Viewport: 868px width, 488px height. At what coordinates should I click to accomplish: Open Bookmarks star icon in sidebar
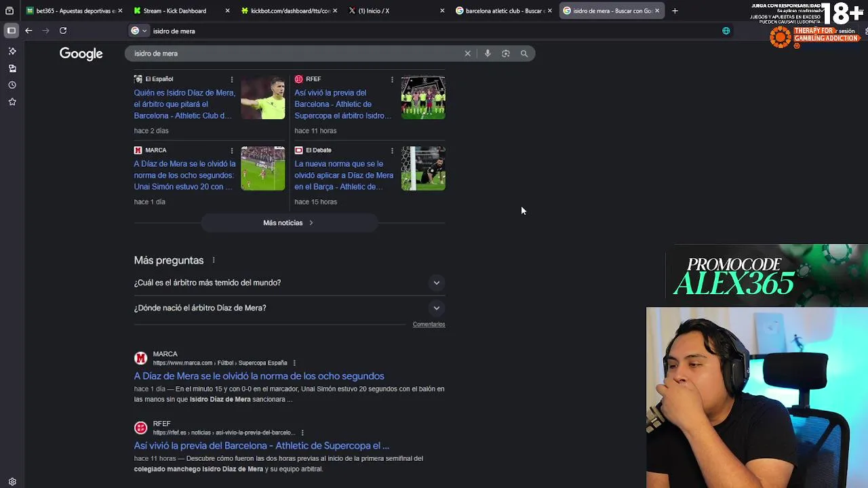coord(12,102)
